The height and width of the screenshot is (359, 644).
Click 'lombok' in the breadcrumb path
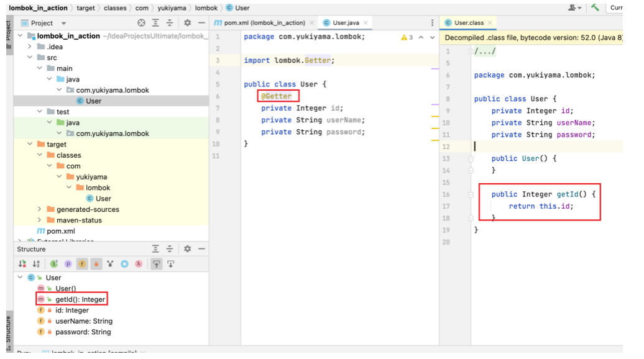tap(206, 8)
